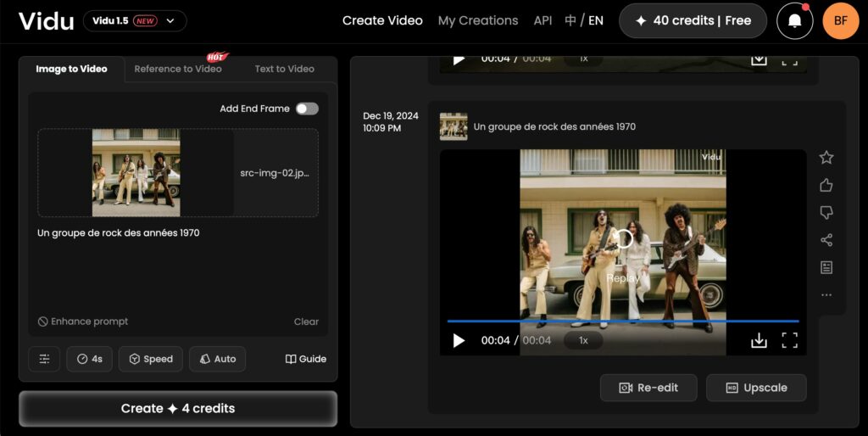The height and width of the screenshot is (436, 868).
Task: Click Create 4 credits button
Action: coord(178,408)
